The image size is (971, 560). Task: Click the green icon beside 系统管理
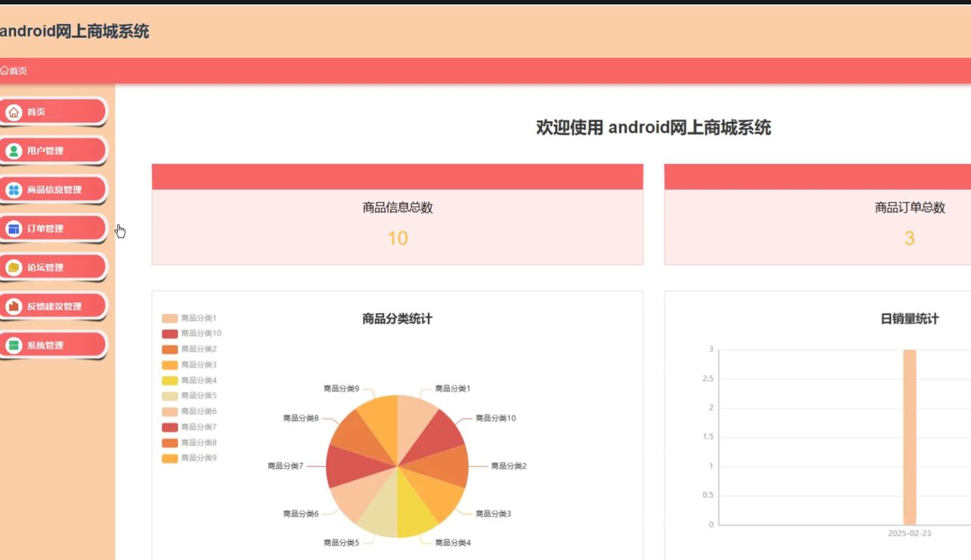pyautogui.click(x=14, y=345)
